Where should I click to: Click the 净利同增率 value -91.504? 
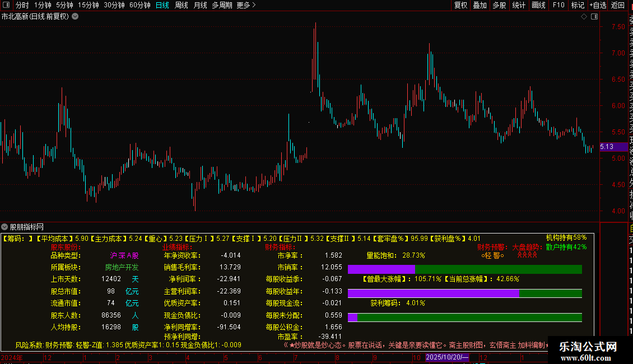229,327
